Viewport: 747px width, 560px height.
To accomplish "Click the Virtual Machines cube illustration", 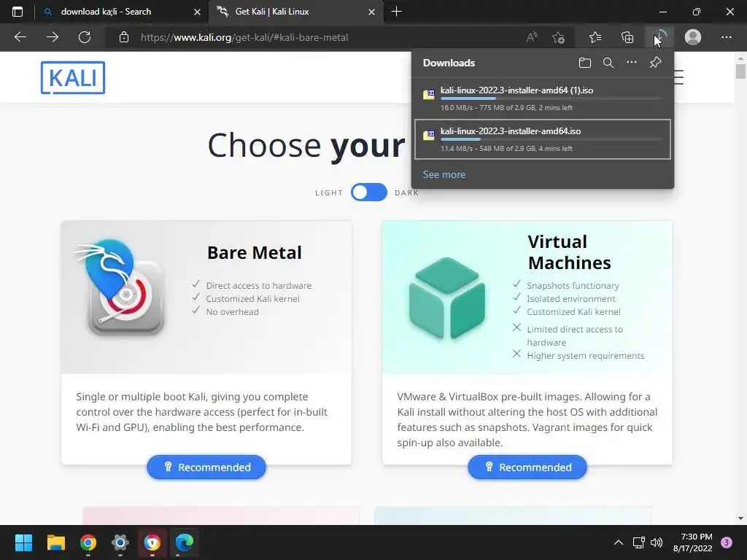I will 447,298.
